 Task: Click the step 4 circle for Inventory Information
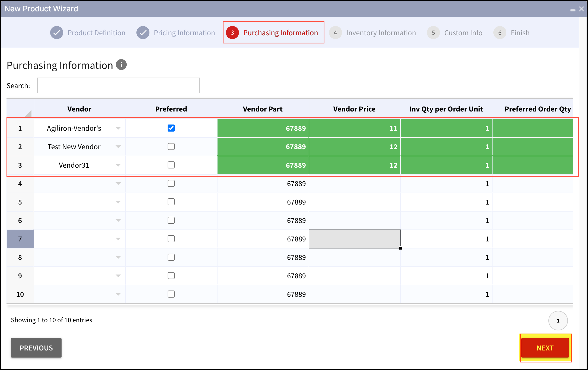click(x=335, y=33)
